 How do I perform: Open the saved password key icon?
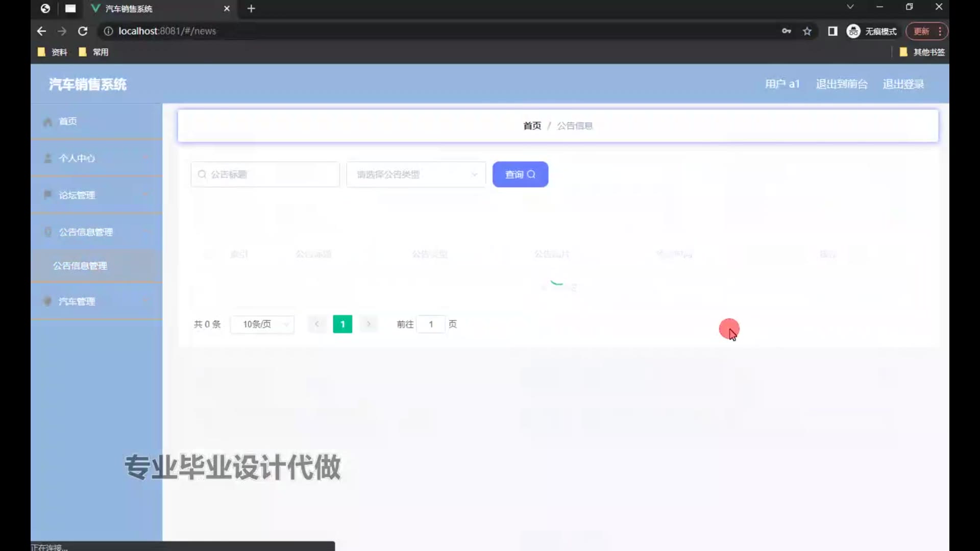[787, 31]
